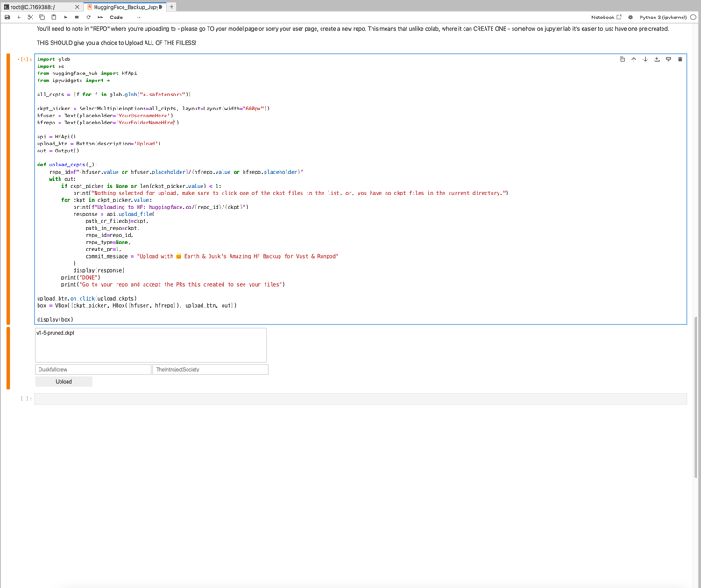Click the commit_message string line
The width and height of the screenshot is (701, 588).
click(x=212, y=256)
